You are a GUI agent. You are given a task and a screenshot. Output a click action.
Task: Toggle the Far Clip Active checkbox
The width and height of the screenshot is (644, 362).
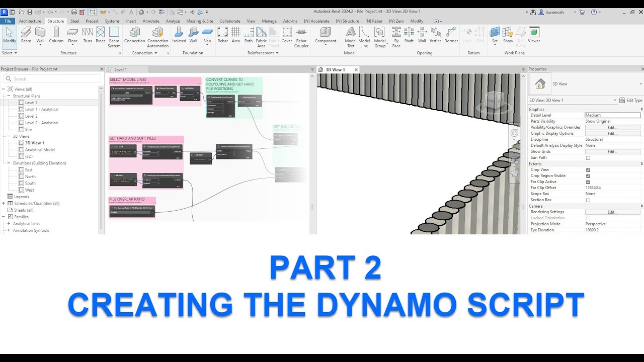pyautogui.click(x=588, y=182)
